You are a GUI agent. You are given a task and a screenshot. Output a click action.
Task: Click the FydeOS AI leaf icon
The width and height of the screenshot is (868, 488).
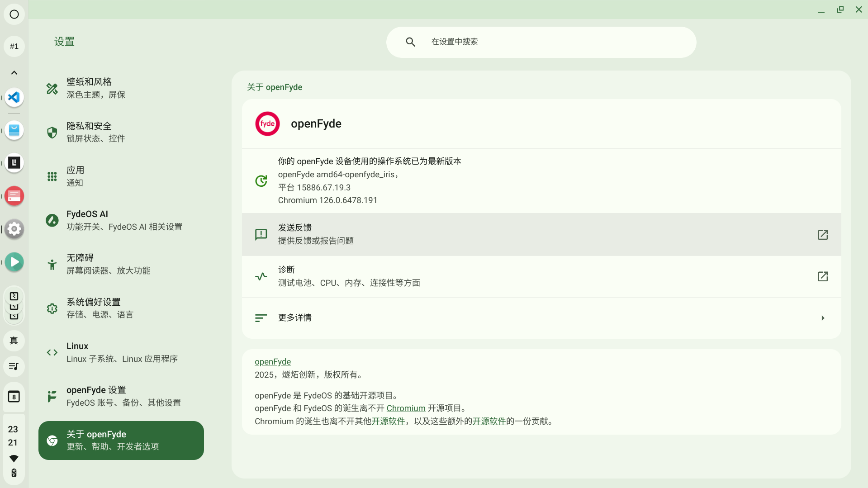[52, 220]
